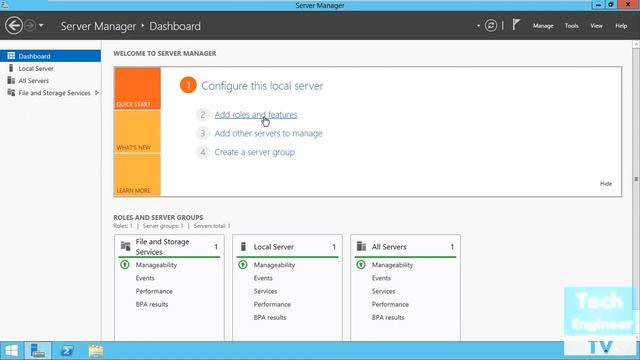The image size is (640, 360).
Task: Open Manageability in All Servers tile
Action: 392,265
